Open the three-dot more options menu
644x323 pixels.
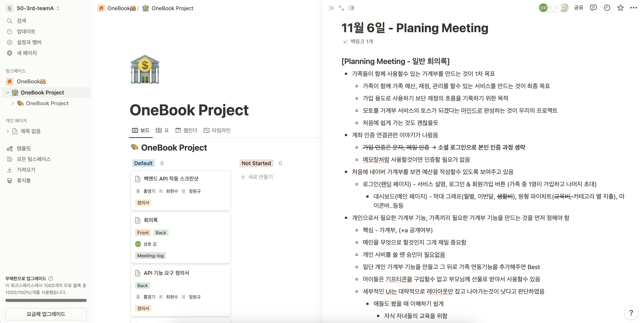pos(633,8)
